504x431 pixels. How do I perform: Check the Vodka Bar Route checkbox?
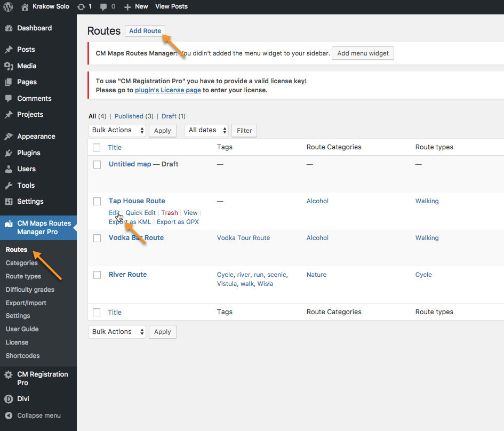tap(97, 238)
